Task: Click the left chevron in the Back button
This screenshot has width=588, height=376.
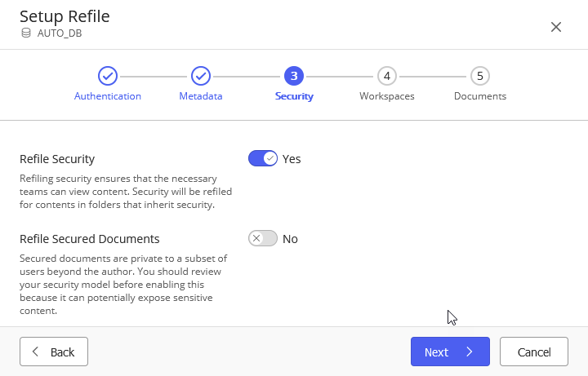Action: pos(35,352)
